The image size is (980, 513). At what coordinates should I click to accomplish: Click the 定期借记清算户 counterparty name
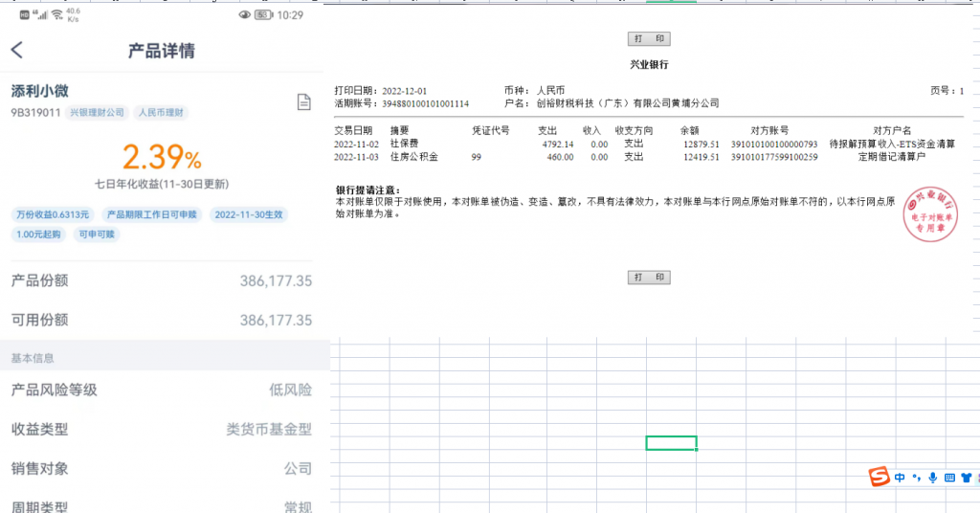891,157
